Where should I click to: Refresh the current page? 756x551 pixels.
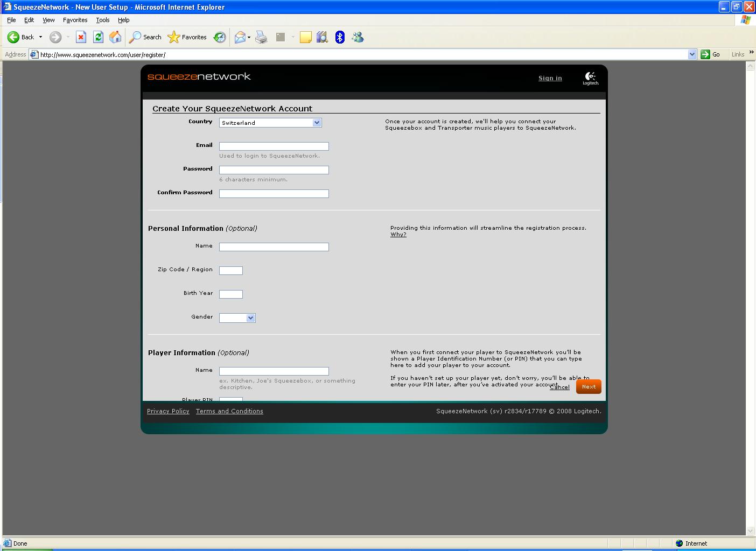tap(98, 37)
